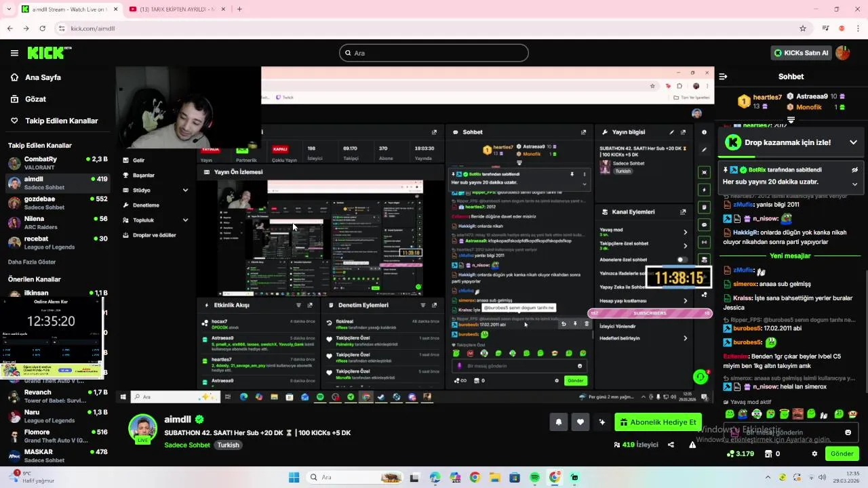The image size is (868, 488).
Task: Open Takip Edilen Kanallar
Action: pos(62,121)
